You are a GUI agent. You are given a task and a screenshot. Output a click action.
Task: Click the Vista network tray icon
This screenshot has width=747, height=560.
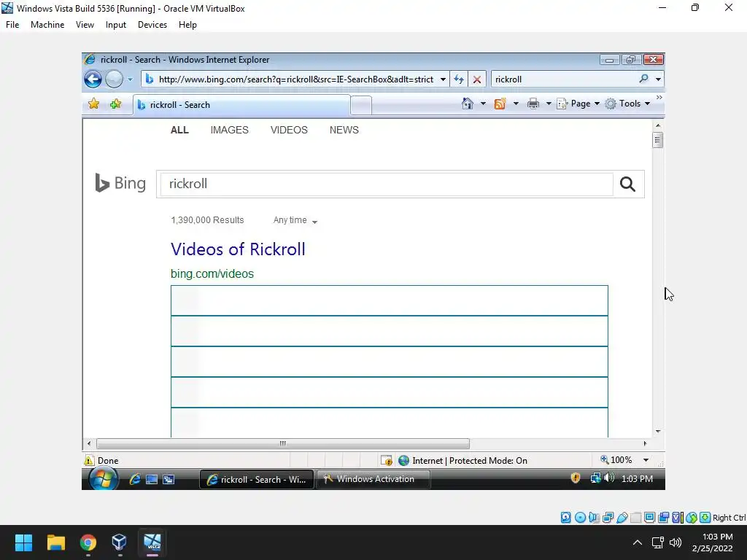point(595,478)
